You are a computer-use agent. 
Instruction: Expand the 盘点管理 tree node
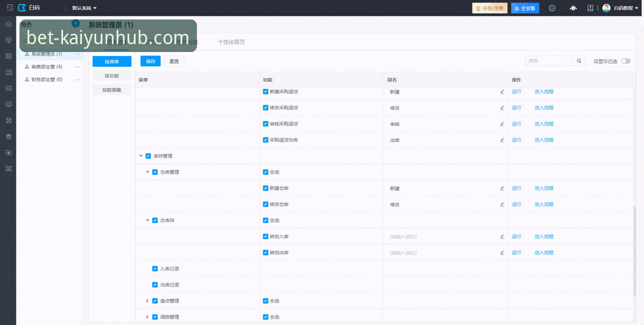tap(148, 301)
